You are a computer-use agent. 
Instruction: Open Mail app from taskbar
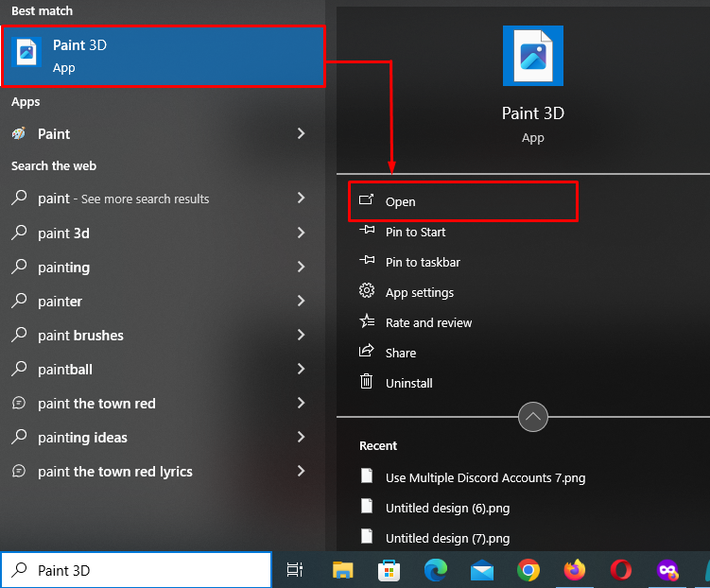tap(481, 569)
